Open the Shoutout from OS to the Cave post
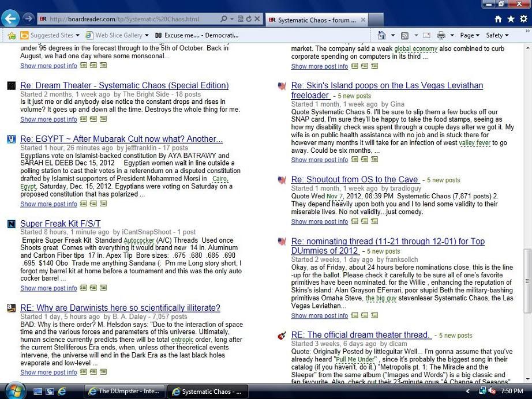 [355, 180]
